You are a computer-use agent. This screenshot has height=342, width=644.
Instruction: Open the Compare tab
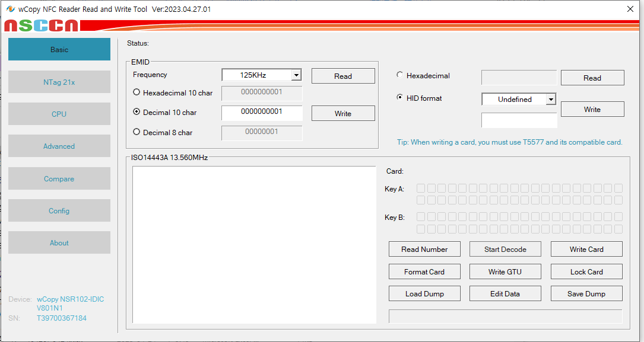click(x=59, y=178)
